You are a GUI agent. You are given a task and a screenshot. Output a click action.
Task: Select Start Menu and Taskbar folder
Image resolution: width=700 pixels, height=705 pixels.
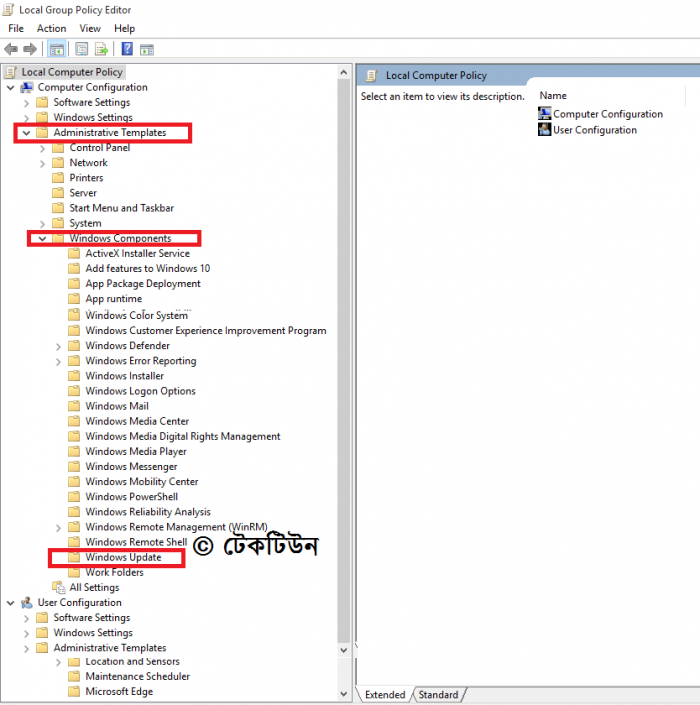click(x=121, y=208)
